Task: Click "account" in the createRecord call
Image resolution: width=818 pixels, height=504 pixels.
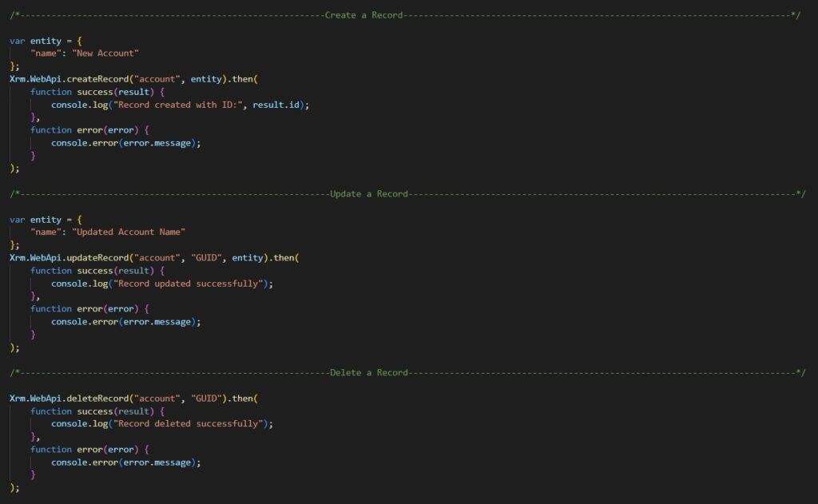Action: [157, 79]
